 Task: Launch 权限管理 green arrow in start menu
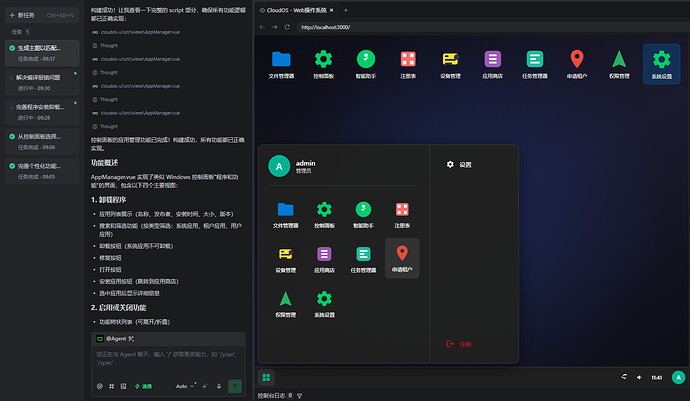(286, 304)
